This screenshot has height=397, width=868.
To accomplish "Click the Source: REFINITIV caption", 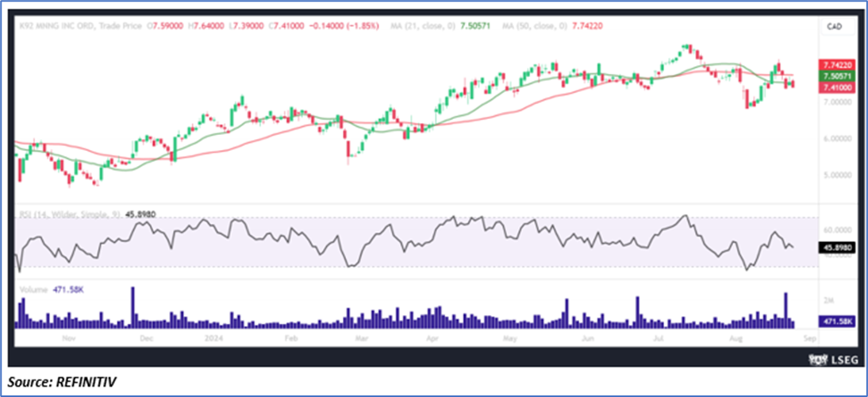I will tap(63, 381).
